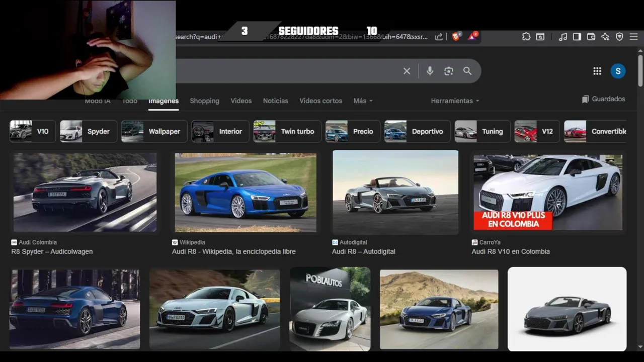Expand the Más menu
Image resolution: width=644 pixels, height=362 pixels.
point(363,101)
